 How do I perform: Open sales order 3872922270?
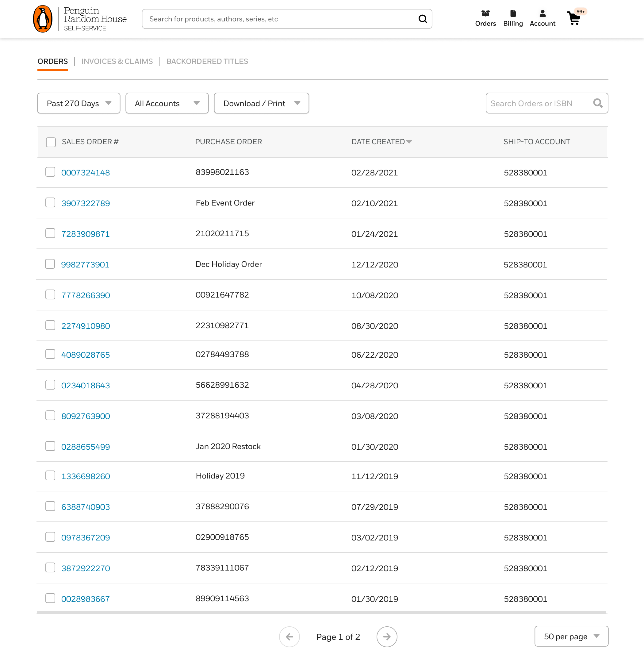pyautogui.click(x=86, y=568)
